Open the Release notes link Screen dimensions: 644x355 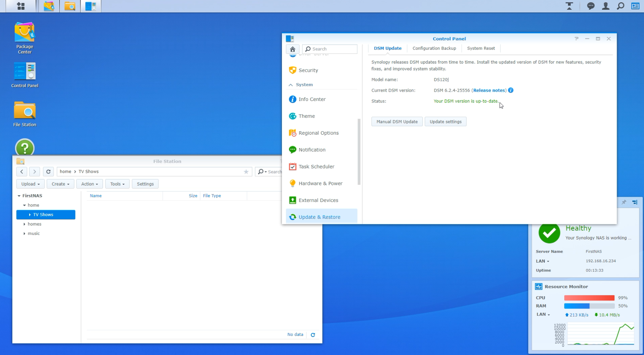pyautogui.click(x=489, y=90)
